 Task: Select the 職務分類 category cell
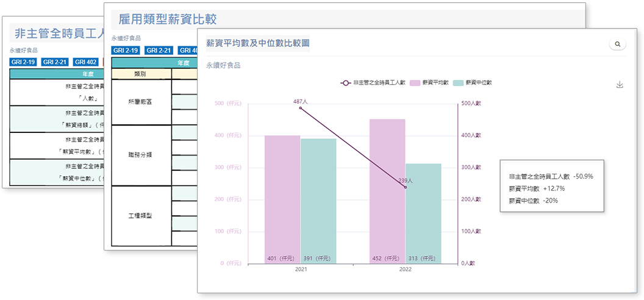pos(141,155)
